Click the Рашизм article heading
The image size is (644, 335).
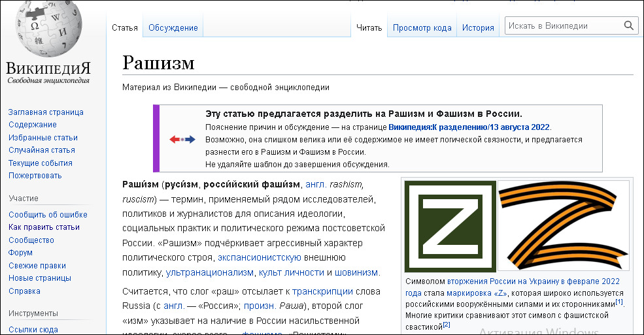pos(158,63)
